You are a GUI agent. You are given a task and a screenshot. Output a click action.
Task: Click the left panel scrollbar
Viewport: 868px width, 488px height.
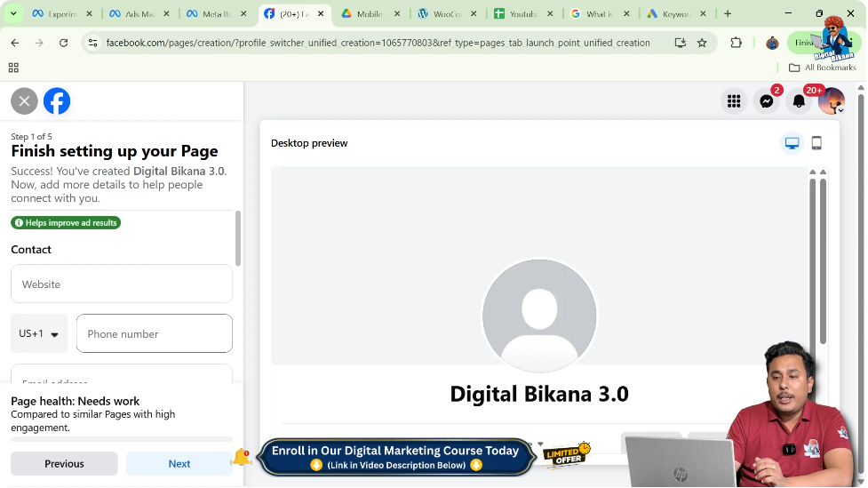tap(238, 239)
